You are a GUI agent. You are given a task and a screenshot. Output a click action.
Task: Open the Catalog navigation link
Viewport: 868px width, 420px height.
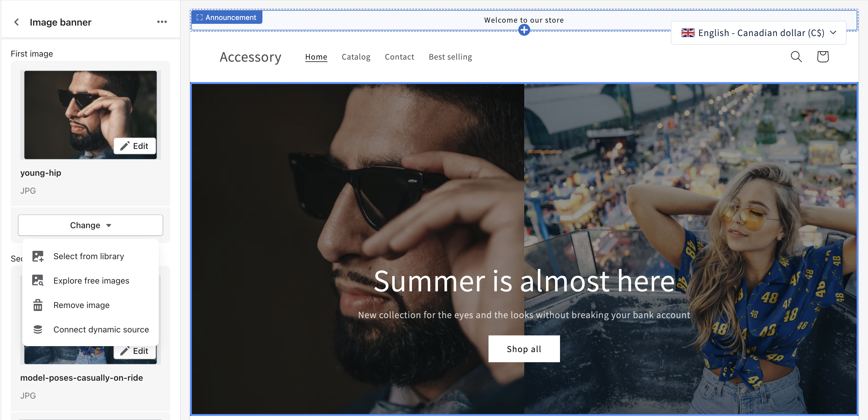tap(356, 57)
